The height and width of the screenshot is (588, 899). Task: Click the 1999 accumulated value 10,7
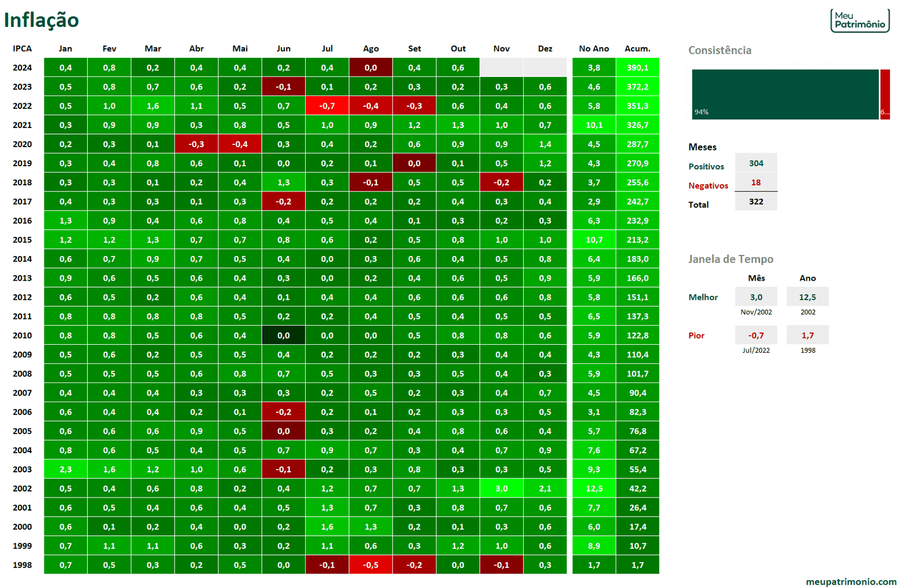pos(638,546)
